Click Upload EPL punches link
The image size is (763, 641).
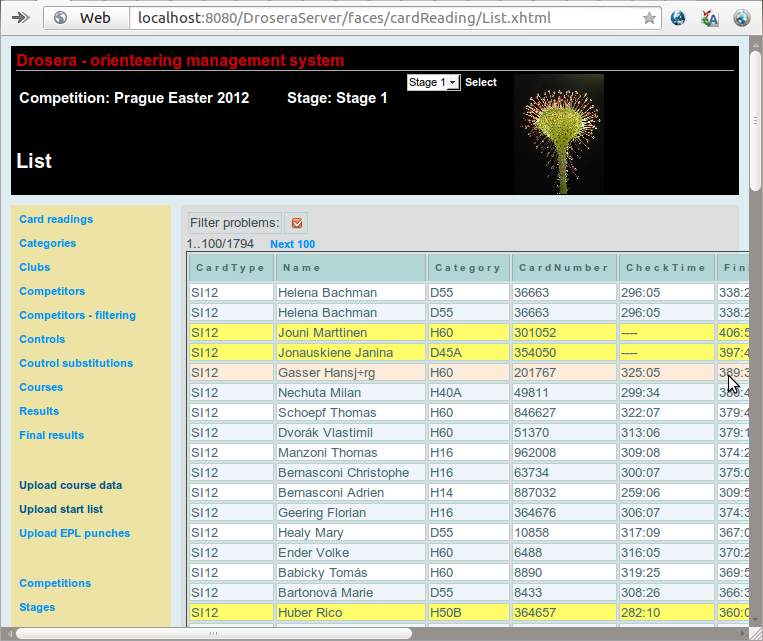coord(74,533)
